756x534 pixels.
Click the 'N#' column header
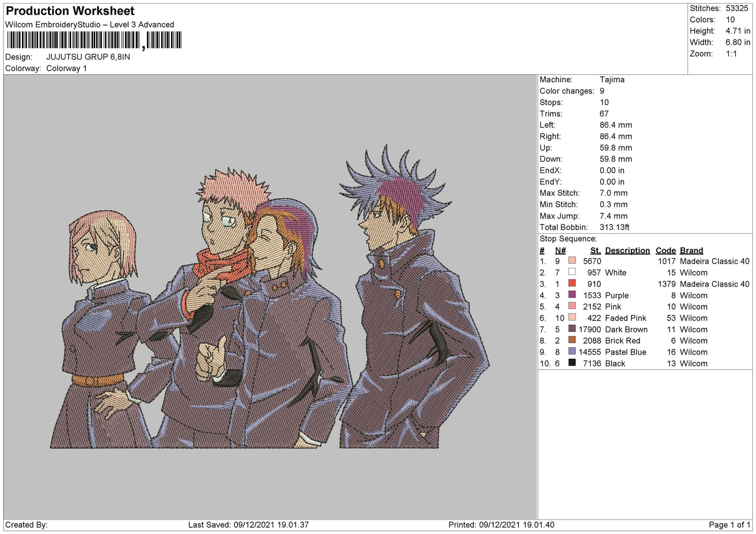[560, 251]
